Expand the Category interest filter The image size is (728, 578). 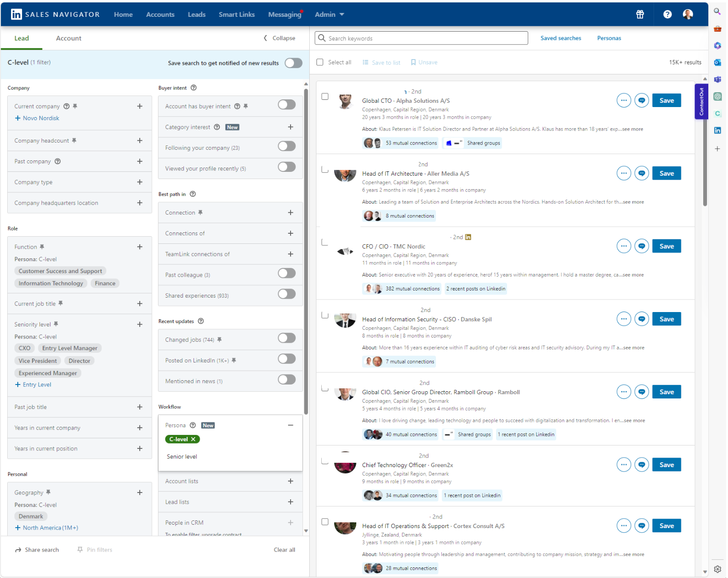[291, 127]
